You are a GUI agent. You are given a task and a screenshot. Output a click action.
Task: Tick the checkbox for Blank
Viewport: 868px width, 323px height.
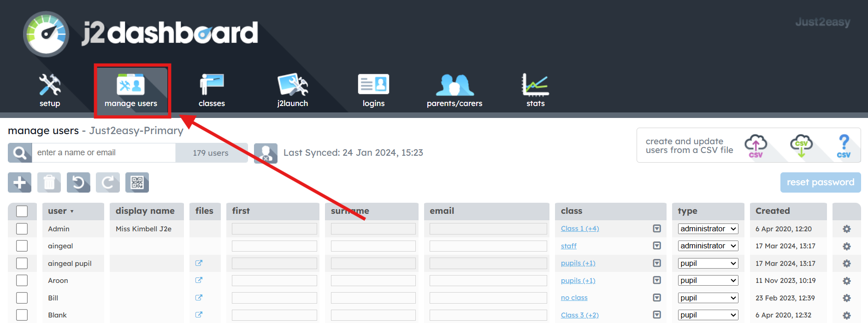[x=22, y=315]
